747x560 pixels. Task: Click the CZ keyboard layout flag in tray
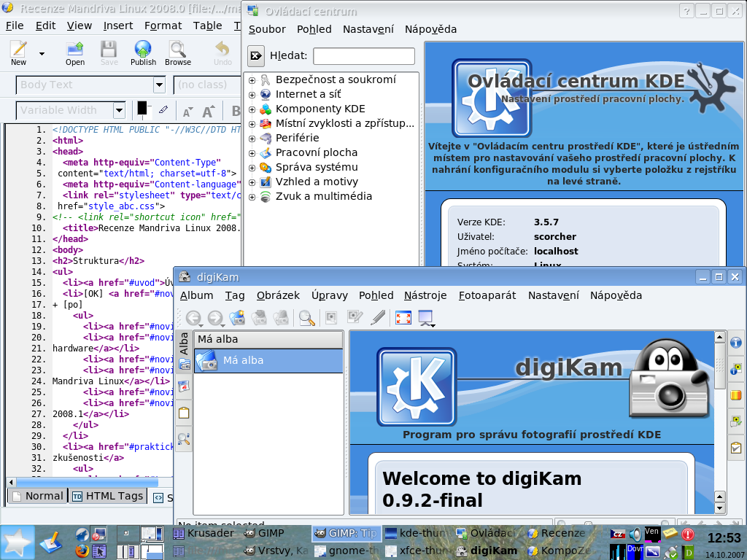tap(618, 534)
